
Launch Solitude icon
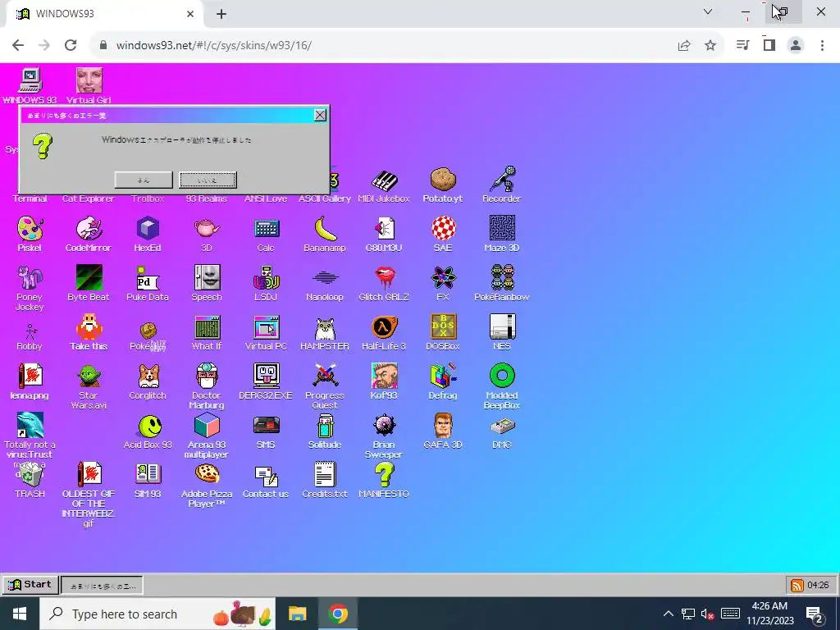point(325,426)
